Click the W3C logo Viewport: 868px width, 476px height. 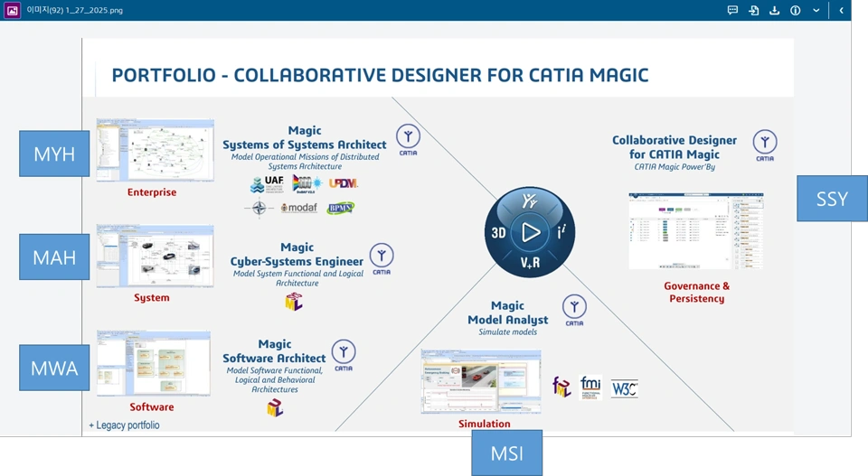[x=625, y=388]
